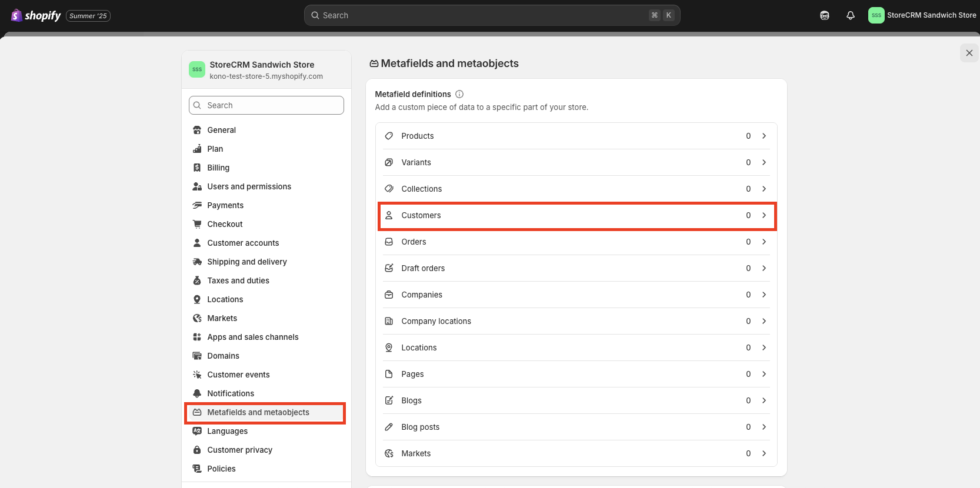Open Collections metafield definitions

click(x=576, y=189)
